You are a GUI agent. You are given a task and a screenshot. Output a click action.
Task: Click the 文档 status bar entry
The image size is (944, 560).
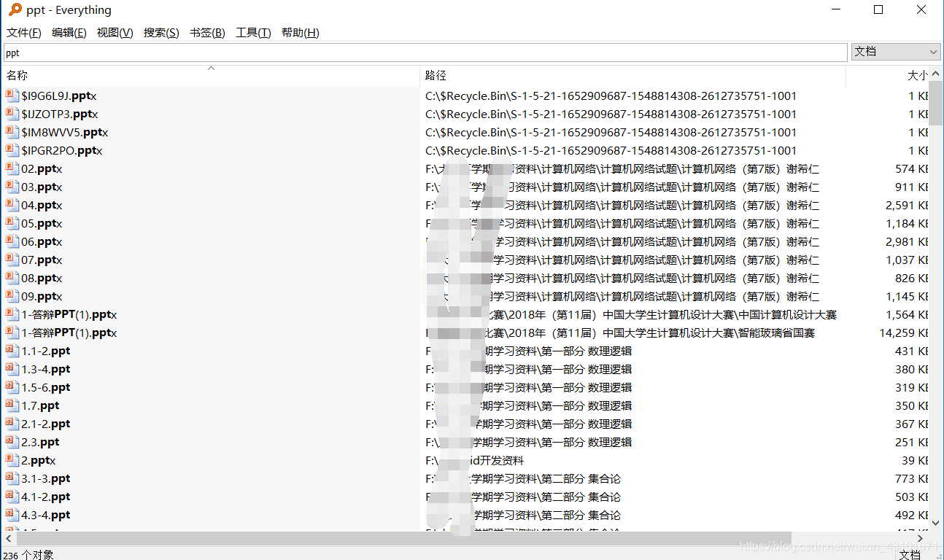pyautogui.click(x=909, y=554)
